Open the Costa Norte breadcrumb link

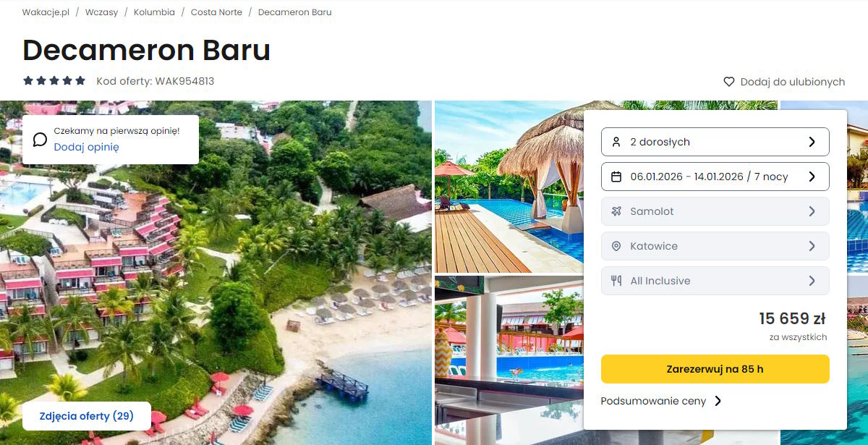click(x=216, y=12)
